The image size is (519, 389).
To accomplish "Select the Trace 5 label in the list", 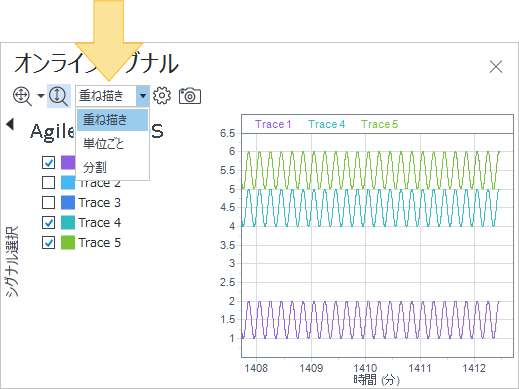I will point(99,243).
